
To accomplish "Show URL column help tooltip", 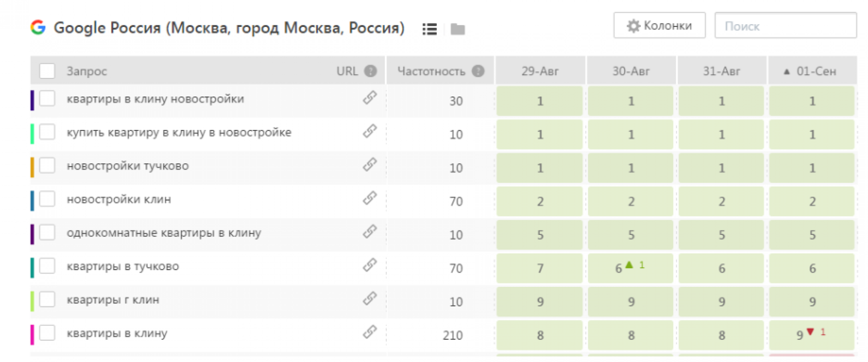I will click(x=371, y=71).
